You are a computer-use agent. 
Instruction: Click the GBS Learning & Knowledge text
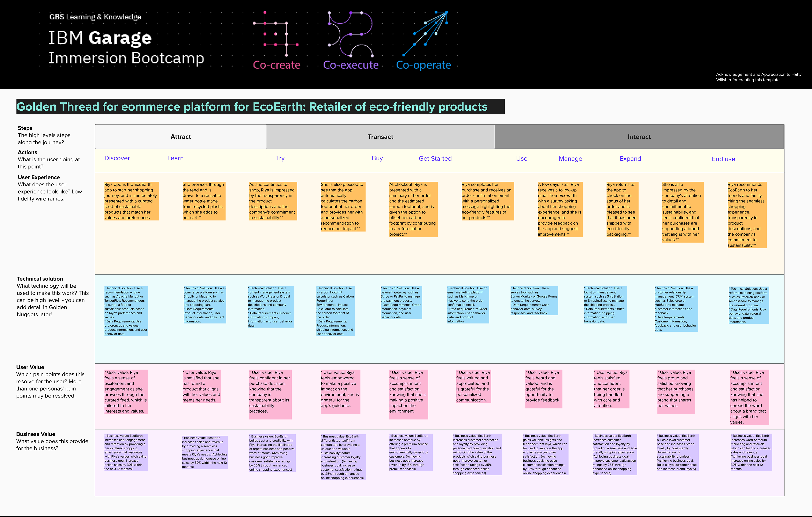[x=95, y=17]
